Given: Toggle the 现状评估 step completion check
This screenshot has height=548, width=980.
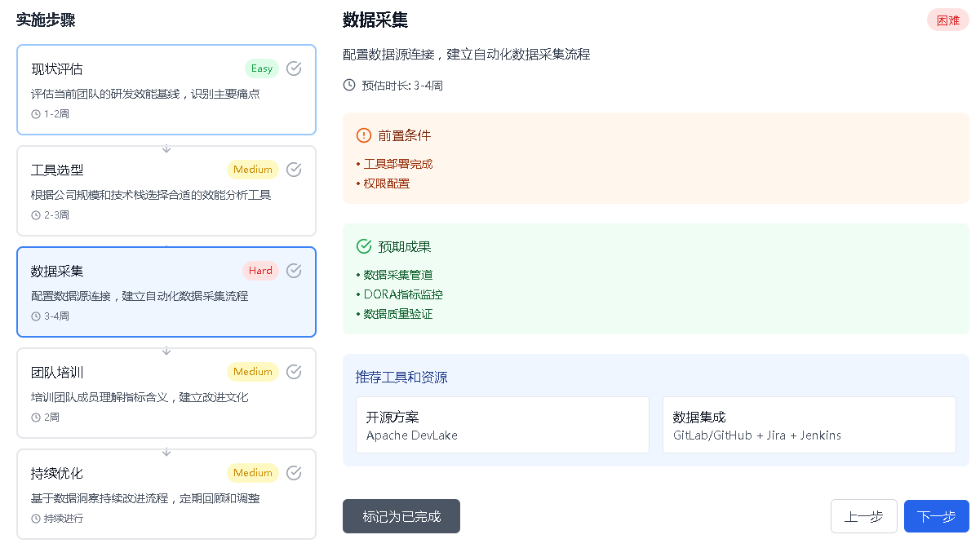Looking at the screenshot, I should tap(294, 68).
